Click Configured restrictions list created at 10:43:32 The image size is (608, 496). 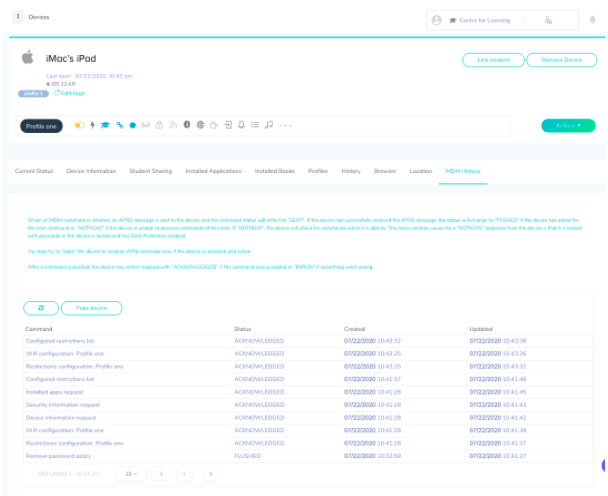tap(60, 341)
